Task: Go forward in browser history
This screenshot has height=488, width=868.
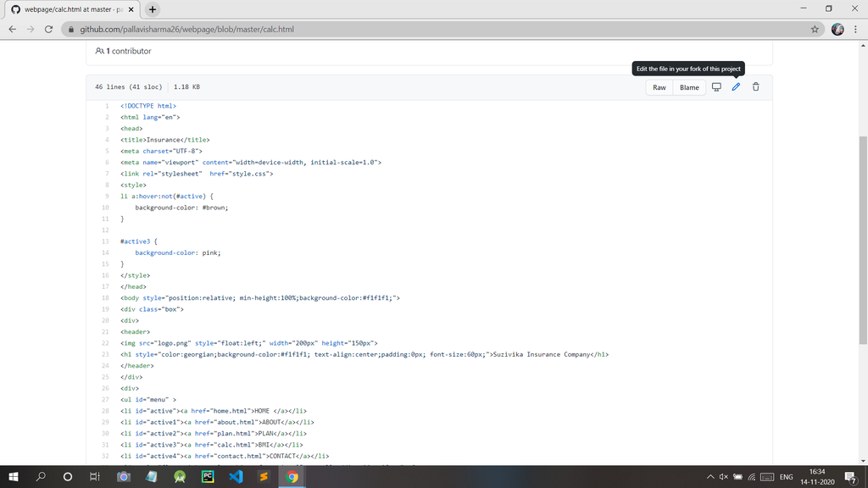Action: click(x=31, y=30)
